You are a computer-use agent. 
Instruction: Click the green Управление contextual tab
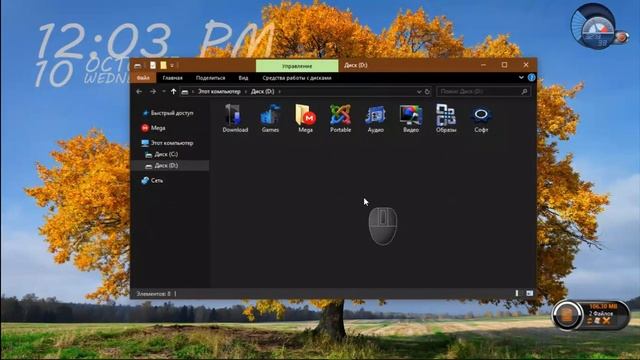click(297, 66)
